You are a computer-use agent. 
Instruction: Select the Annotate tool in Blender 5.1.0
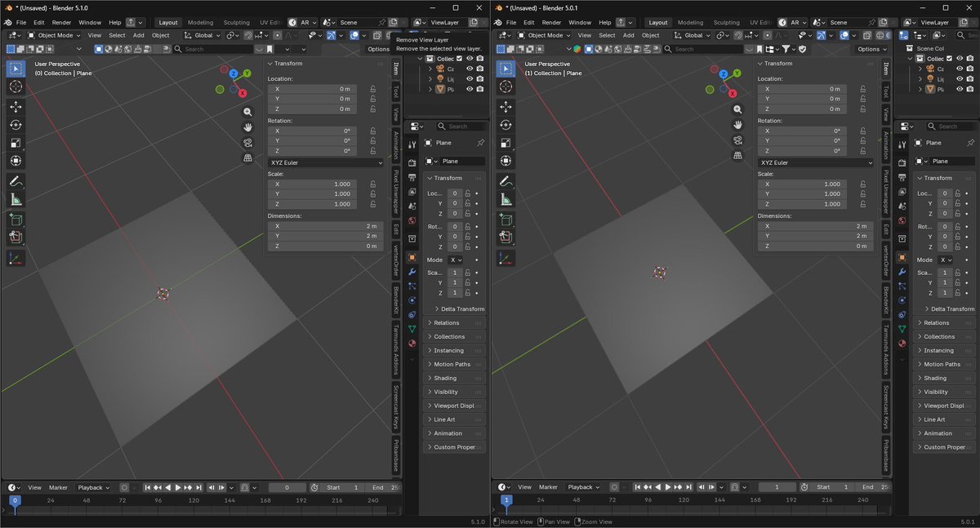click(16, 181)
